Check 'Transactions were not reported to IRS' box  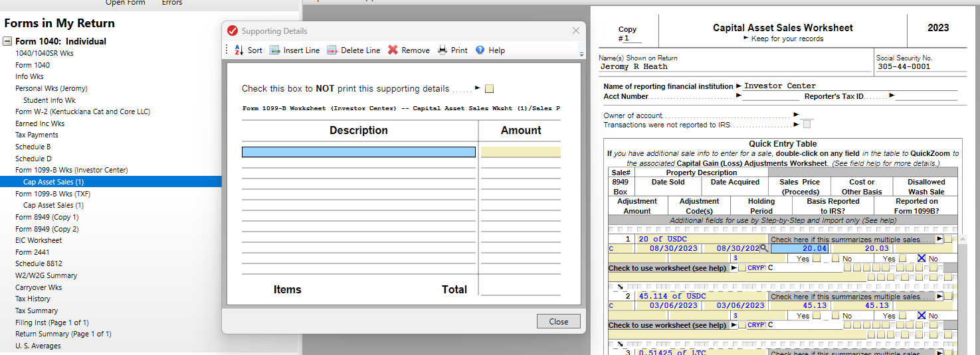coord(807,125)
